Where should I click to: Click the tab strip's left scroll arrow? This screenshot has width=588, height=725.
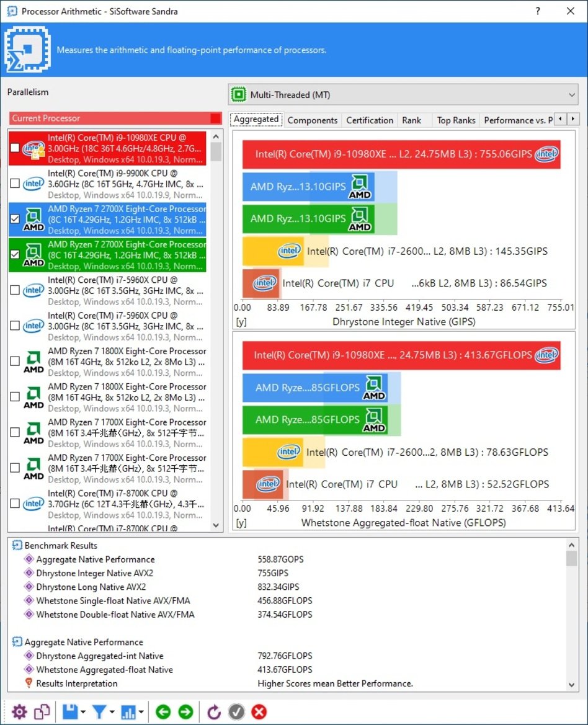pos(560,119)
